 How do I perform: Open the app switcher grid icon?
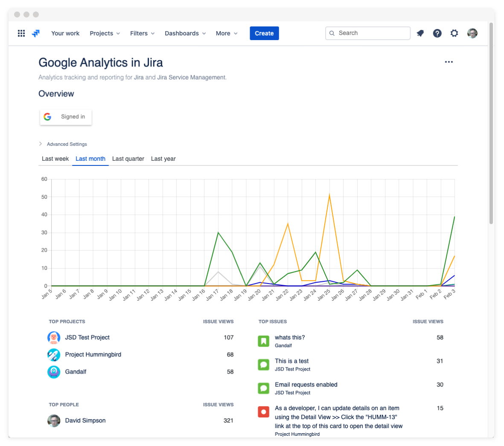tap(21, 33)
